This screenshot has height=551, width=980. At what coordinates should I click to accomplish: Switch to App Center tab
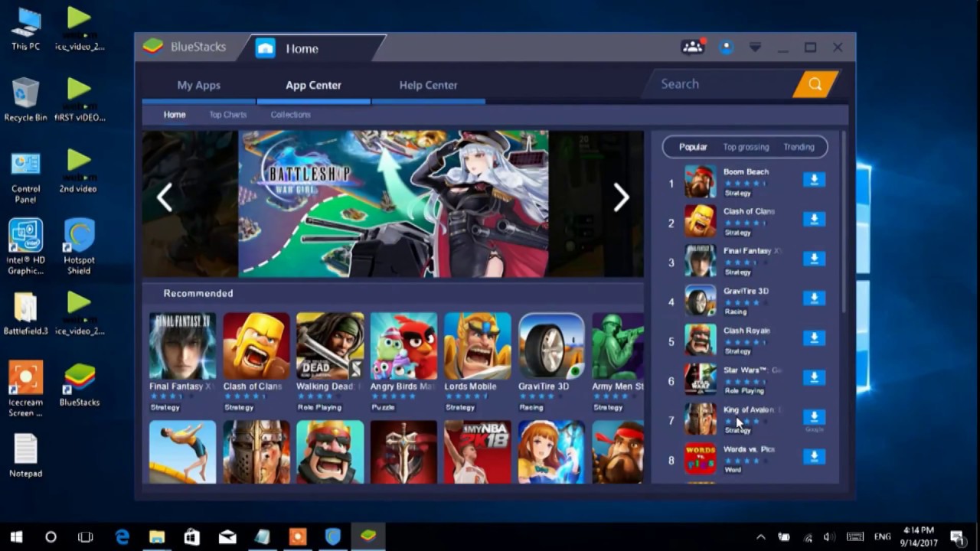pyautogui.click(x=314, y=85)
